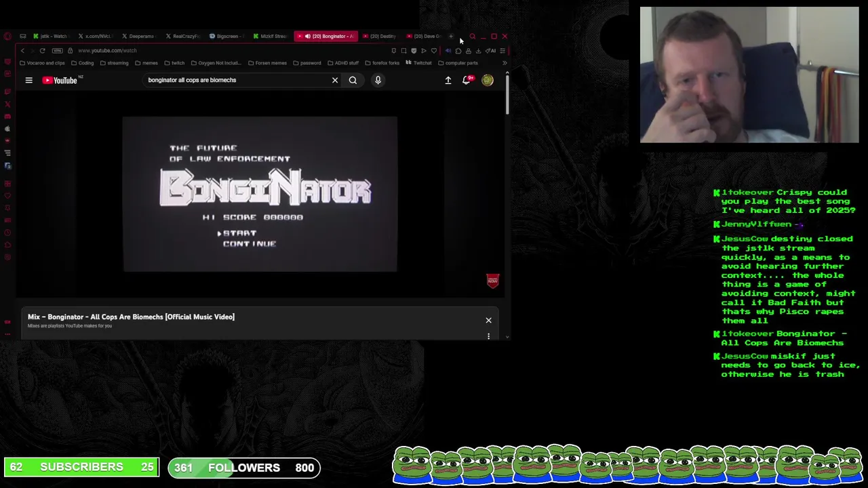Switch to the (20) Destiny tab

380,36
